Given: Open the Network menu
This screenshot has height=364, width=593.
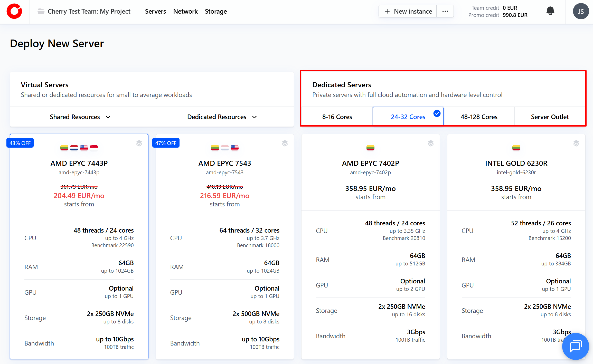Looking at the screenshot, I should coord(185,11).
